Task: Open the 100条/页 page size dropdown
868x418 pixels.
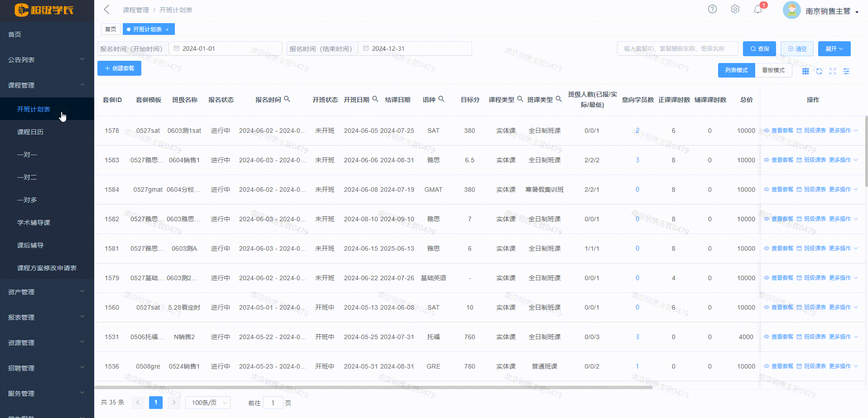Action: (207, 402)
